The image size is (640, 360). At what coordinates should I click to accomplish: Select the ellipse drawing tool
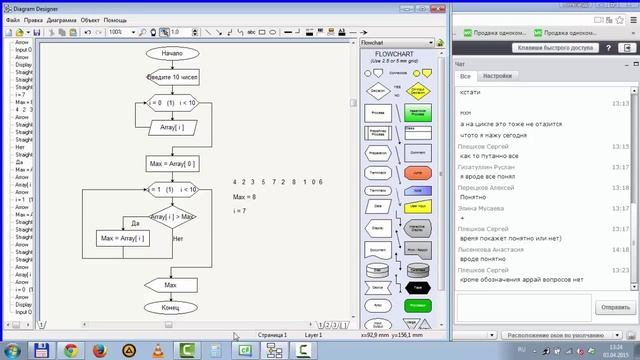coord(273,32)
